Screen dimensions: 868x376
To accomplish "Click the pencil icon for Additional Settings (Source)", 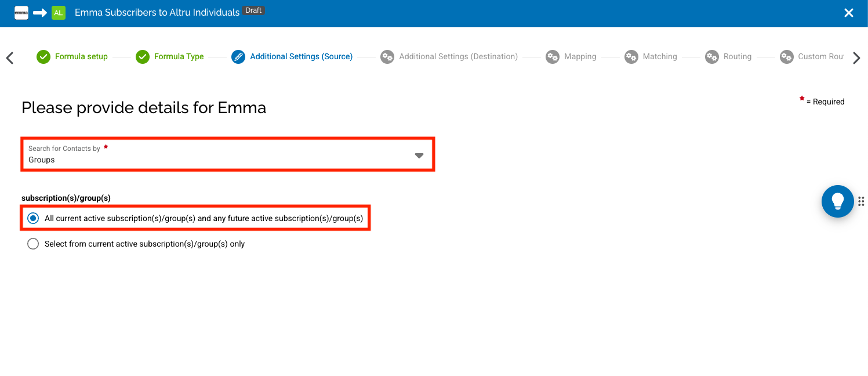I will [x=238, y=57].
